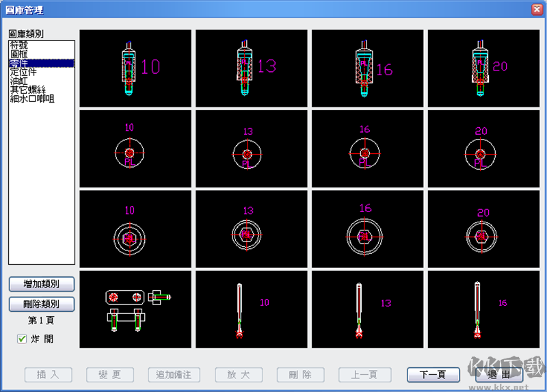
Task: Choose the hexagon top-view thumbnail labeled 10
Action: pos(135,229)
